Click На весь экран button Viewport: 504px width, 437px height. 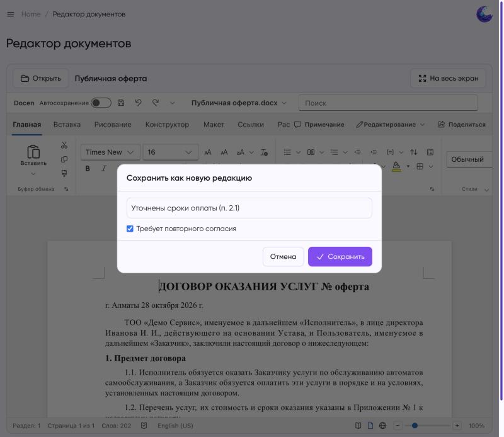tap(448, 79)
